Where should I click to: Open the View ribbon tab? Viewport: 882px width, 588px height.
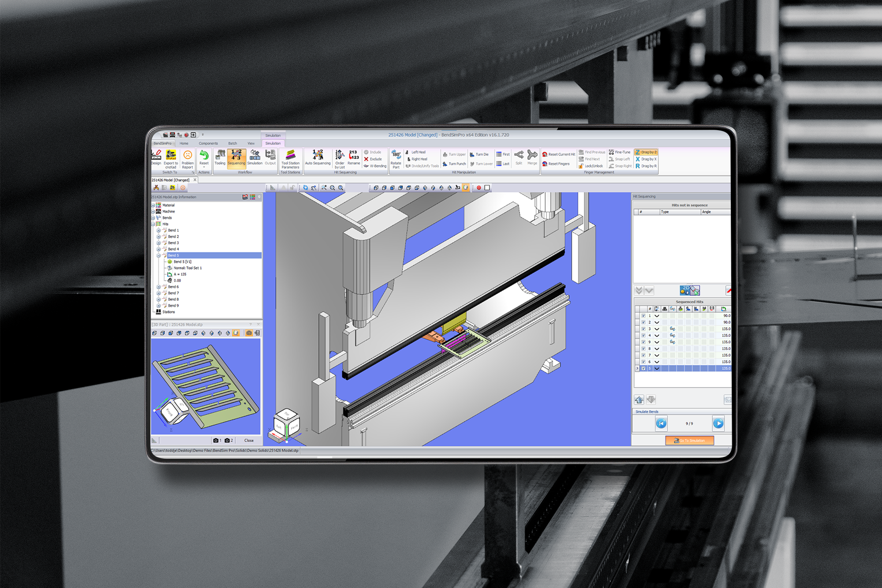coord(251,143)
